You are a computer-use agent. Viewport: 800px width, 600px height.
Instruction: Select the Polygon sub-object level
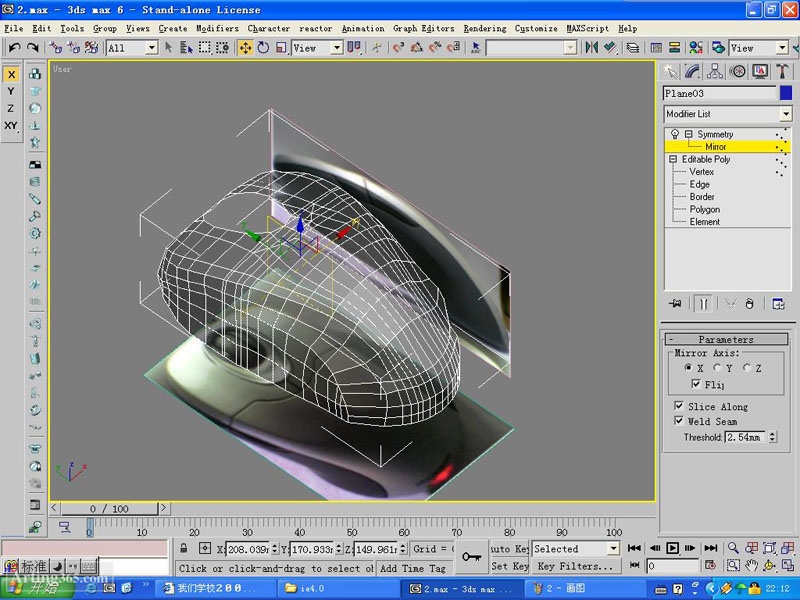[704, 209]
